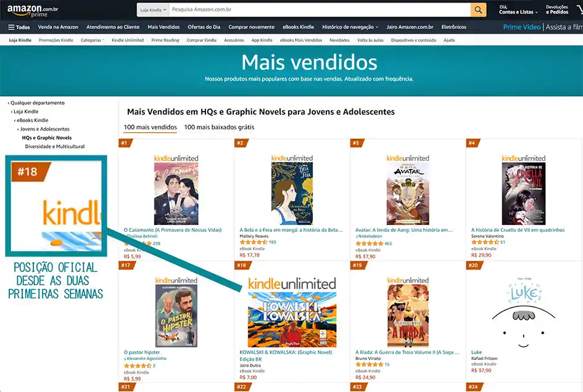Image resolution: width=583 pixels, height=392 pixels.
Task: Click star rating of A Bela e a Fera
Action: click(x=254, y=242)
